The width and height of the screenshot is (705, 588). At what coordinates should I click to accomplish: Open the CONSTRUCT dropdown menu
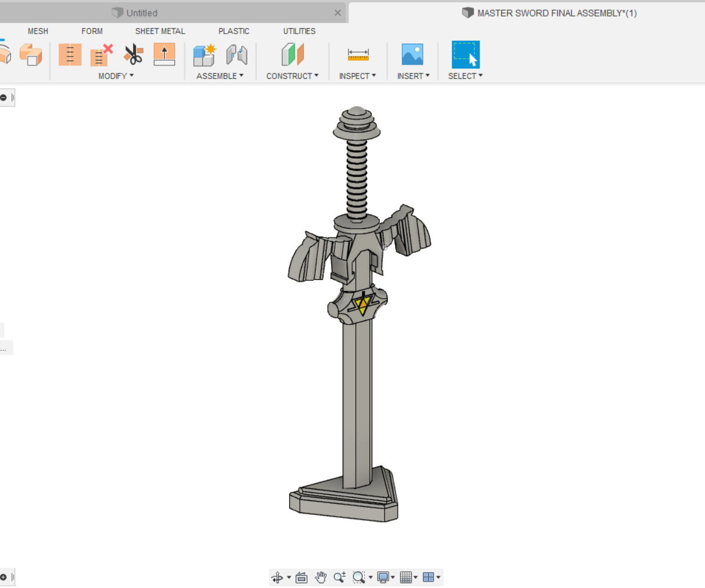point(292,76)
